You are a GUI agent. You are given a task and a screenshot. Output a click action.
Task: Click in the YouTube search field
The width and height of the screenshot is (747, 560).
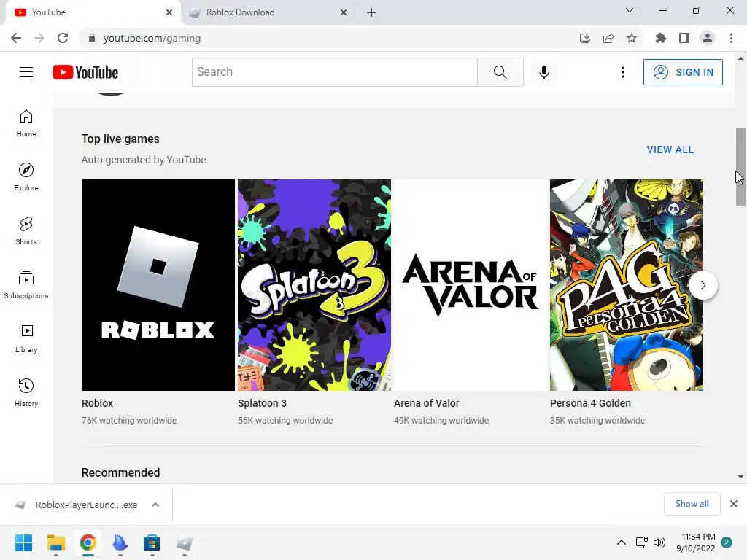point(334,72)
